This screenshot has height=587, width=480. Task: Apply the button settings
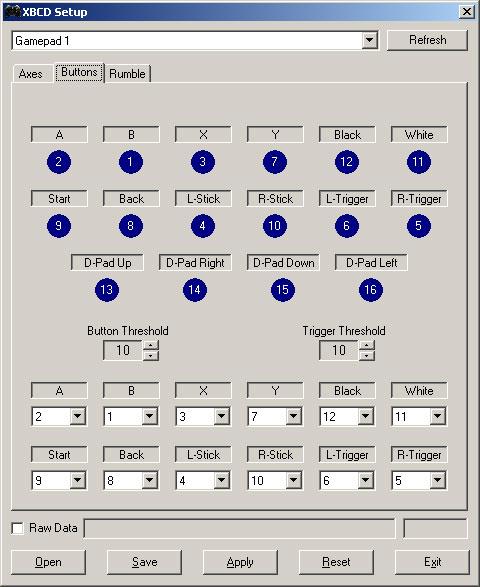[240, 562]
